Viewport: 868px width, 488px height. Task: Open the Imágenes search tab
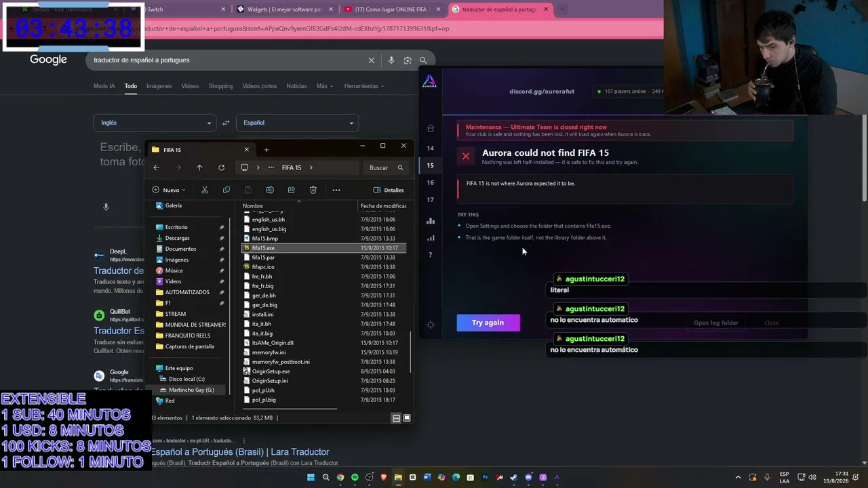pyautogui.click(x=159, y=86)
